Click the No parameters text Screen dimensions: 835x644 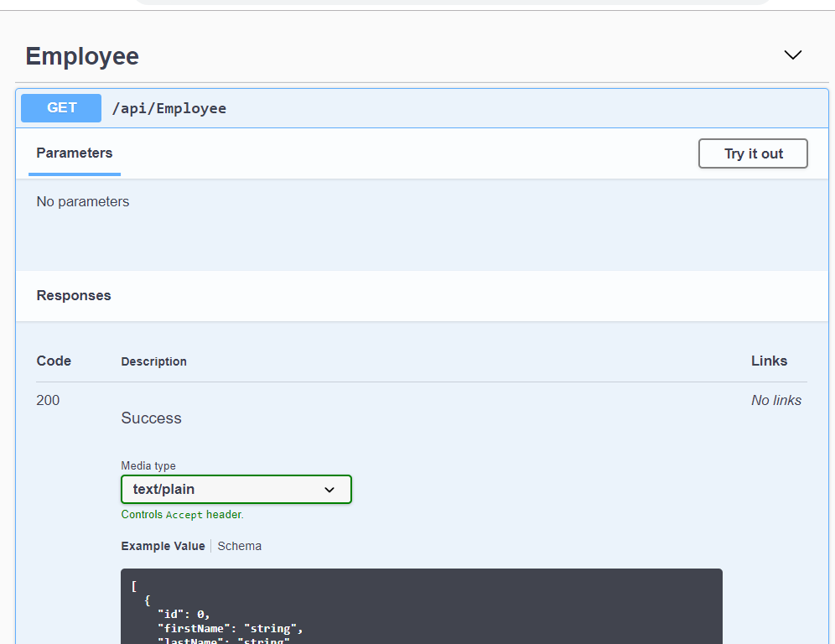point(83,201)
